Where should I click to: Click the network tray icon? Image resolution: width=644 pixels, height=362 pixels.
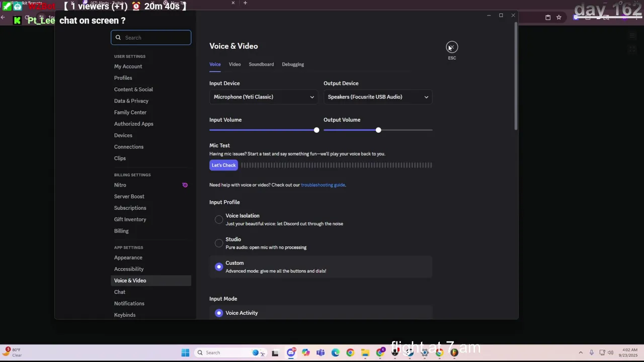coord(602,352)
